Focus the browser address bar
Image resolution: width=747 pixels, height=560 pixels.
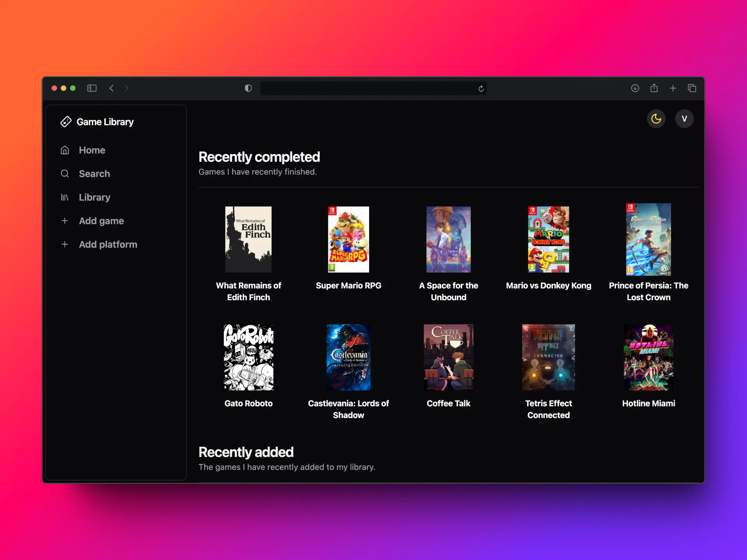(x=373, y=88)
